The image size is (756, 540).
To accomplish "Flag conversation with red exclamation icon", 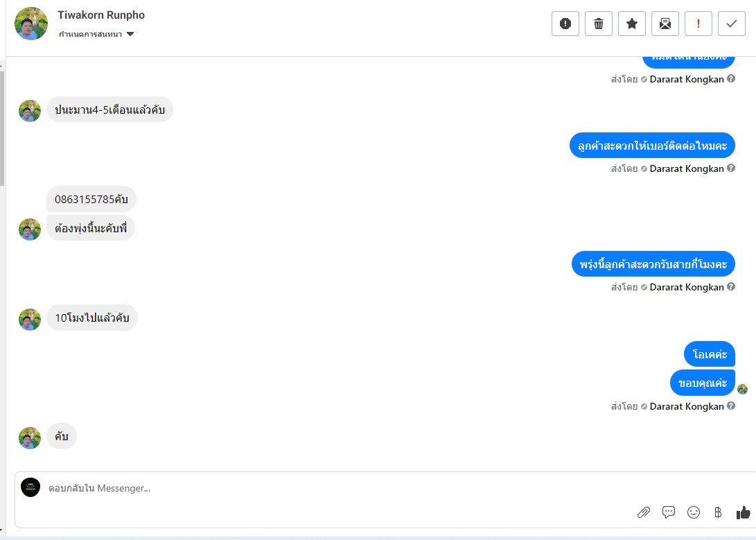I will [x=698, y=24].
